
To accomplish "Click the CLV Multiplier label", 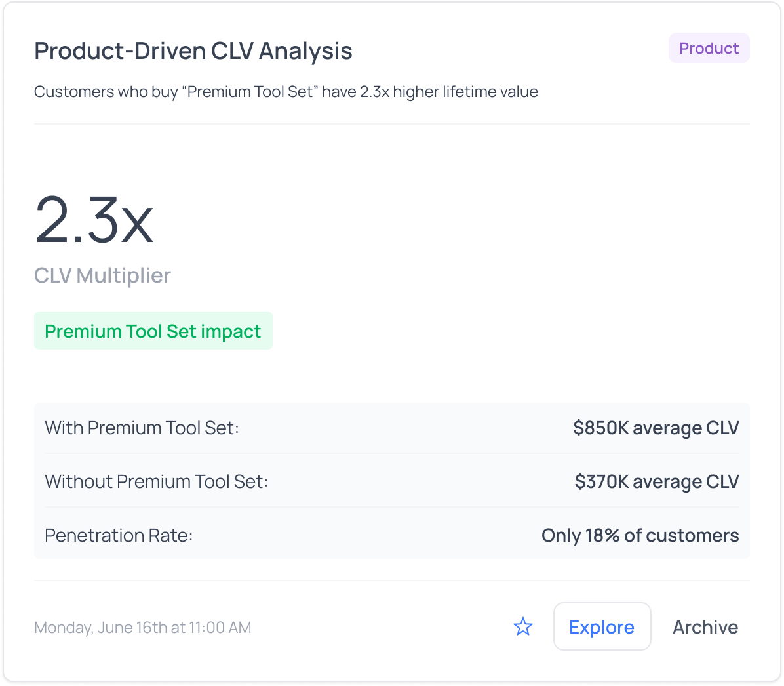I will (x=102, y=275).
